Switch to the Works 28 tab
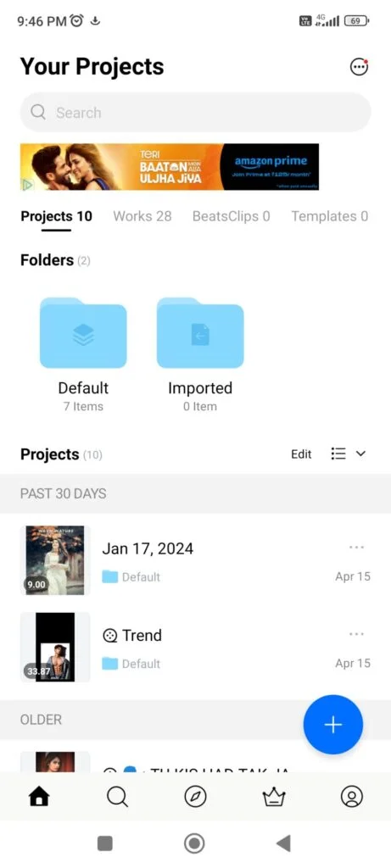 (x=142, y=216)
